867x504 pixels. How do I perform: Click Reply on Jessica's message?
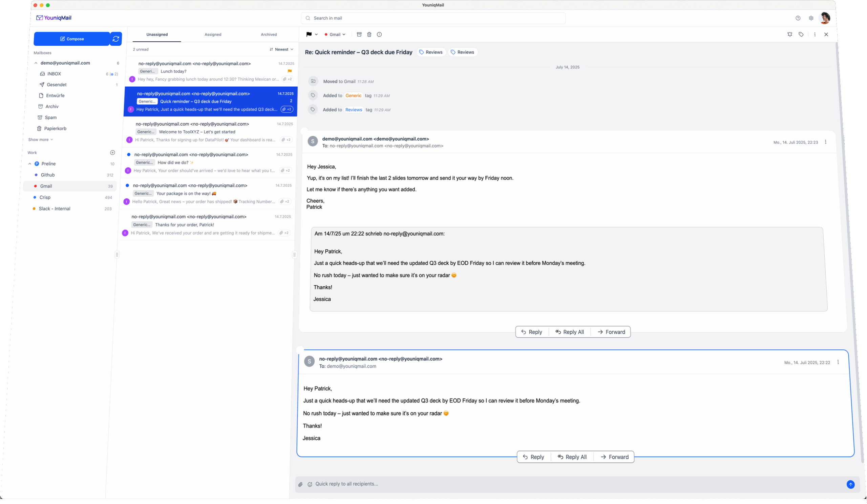click(533, 457)
